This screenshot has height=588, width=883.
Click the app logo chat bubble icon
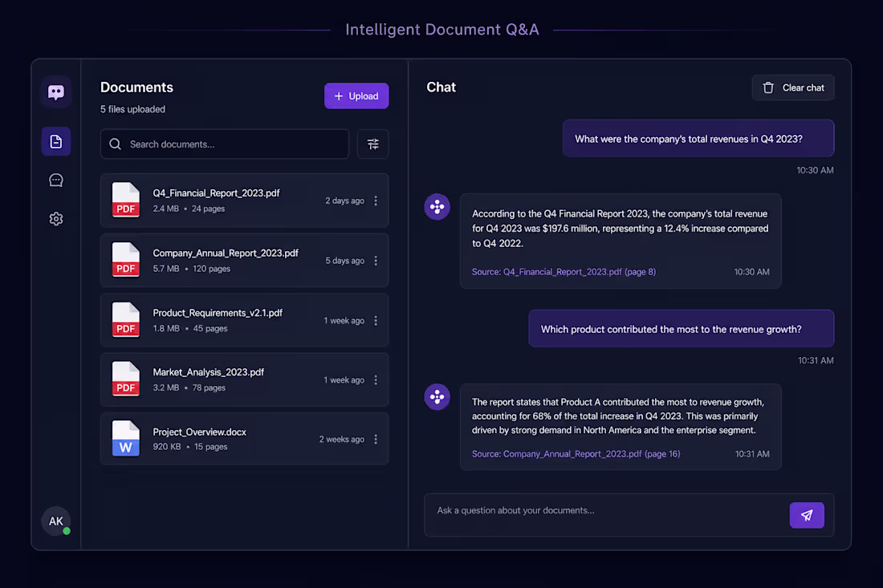coord(55,91)
